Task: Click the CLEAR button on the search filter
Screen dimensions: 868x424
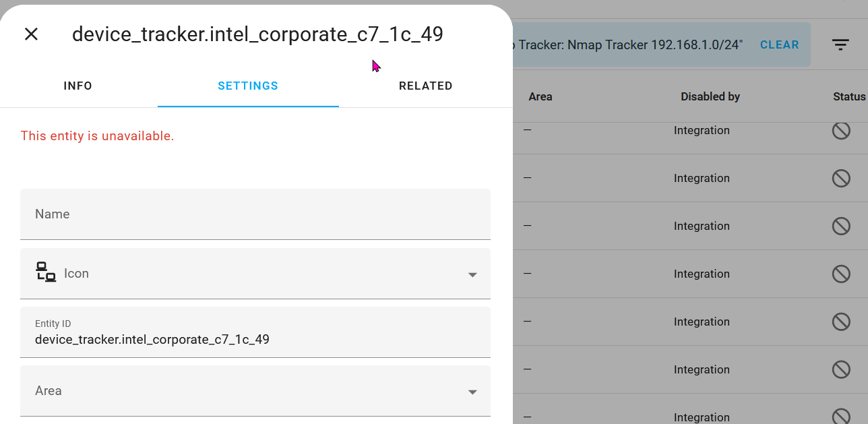Action: point(779,44)
